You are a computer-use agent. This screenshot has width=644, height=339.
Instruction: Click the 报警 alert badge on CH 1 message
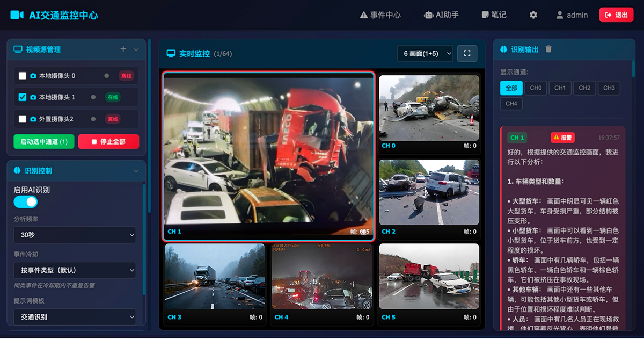coord(563,138)
